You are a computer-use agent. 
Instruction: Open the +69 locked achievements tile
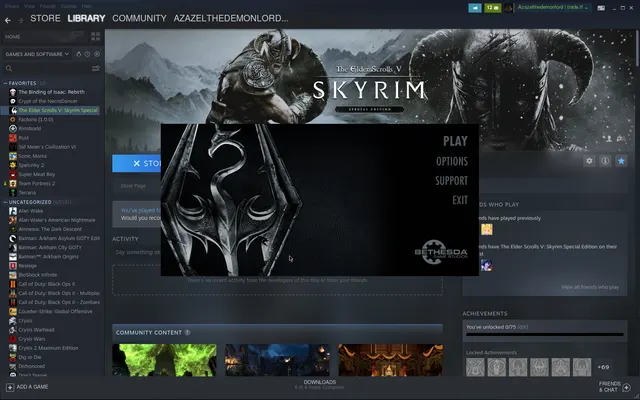[x=603, y=367]
